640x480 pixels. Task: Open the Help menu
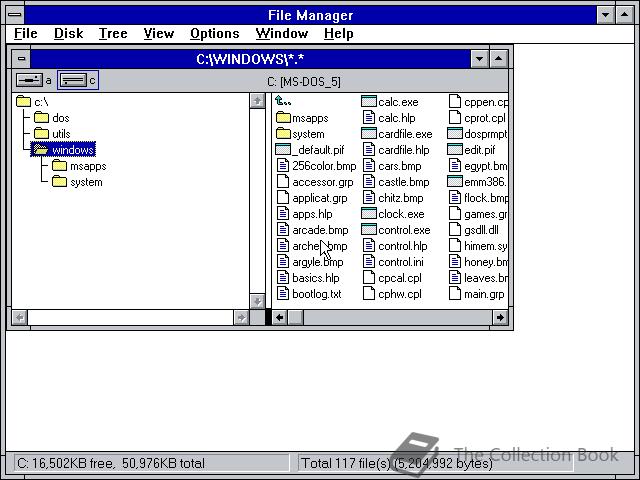click(x=338, y=33)
